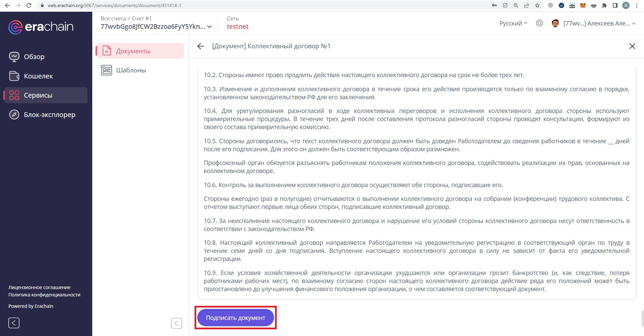
Task: Collapse the sidebar with the bottom-left chevron
Action: tap(14, 323)
